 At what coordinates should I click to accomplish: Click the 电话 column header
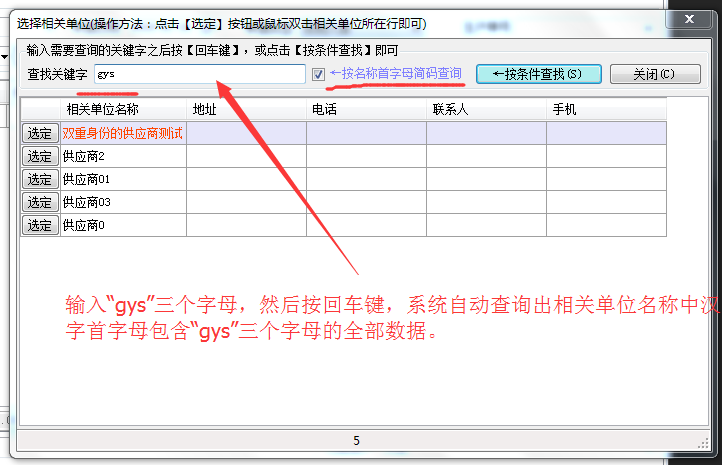(x=366, y=110)
